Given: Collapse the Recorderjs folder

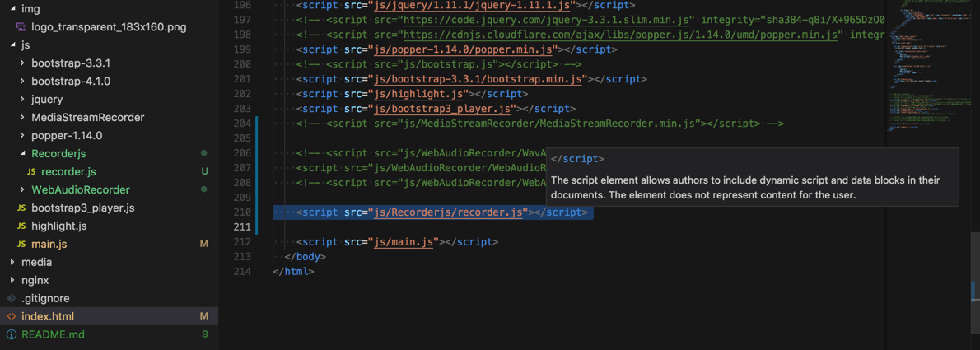Looking at the screenshot, I should click(22, 153).
